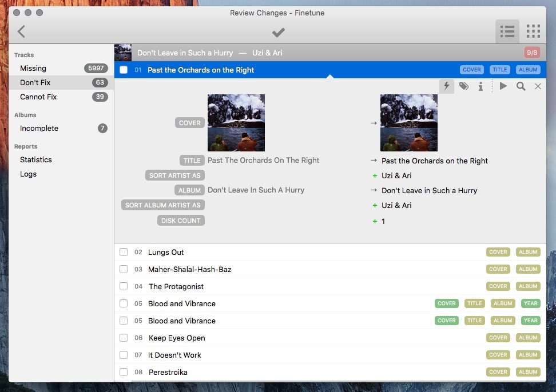The image size is (556, 392).
Task: Click the proposed new cover art image
Action: 409,122
